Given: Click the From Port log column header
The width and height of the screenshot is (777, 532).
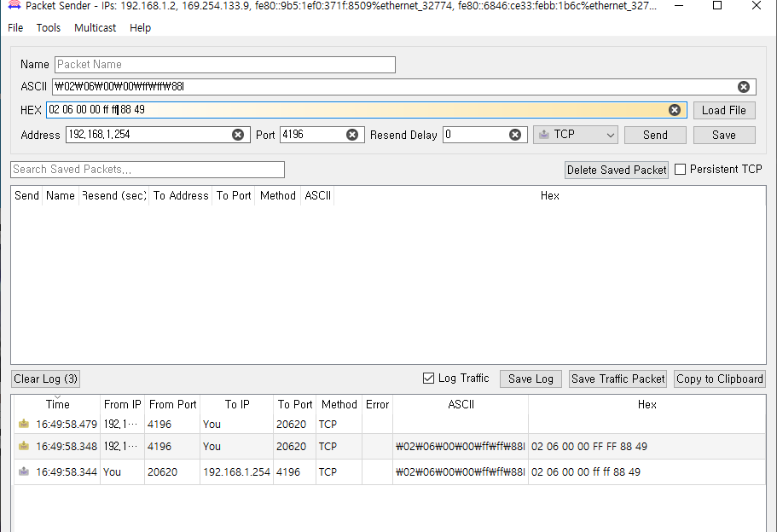Looking at the screenshot, I should (x=172, y=404).
